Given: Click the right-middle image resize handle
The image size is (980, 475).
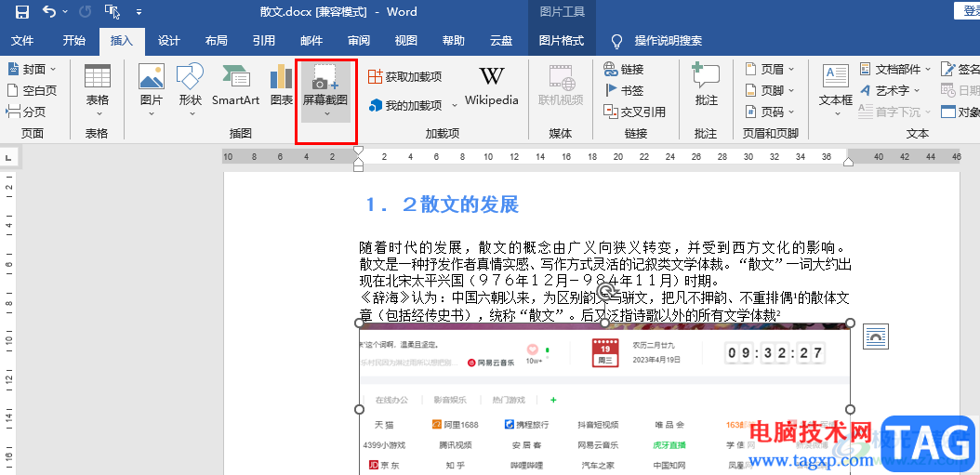Looking at the screenshot, I should [x=850, y=409].
